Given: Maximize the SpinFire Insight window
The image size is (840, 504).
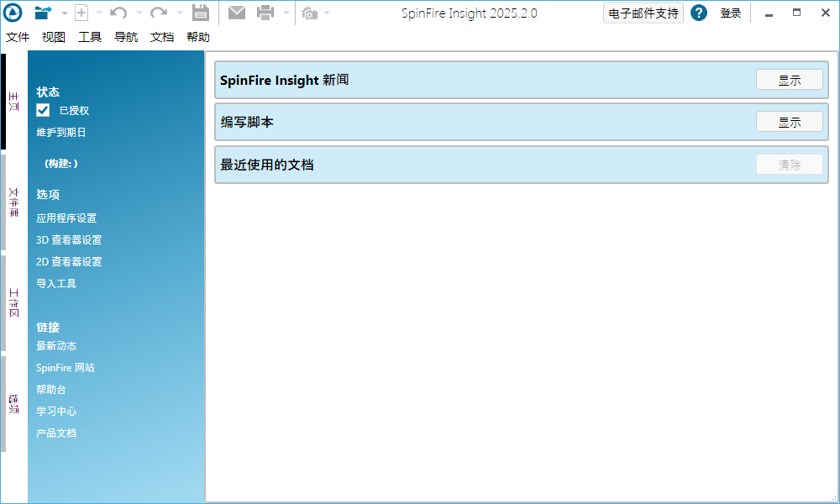Looking at the screenshot, I should (796, 13).
